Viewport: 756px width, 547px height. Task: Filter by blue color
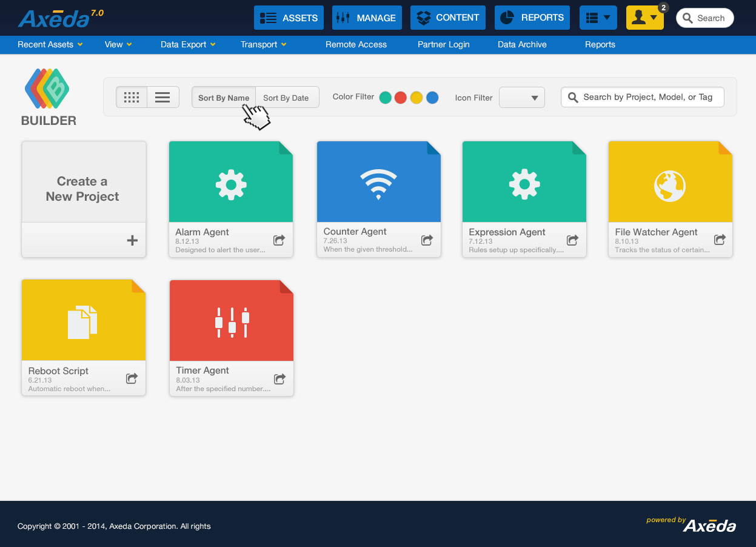[432, 98]
